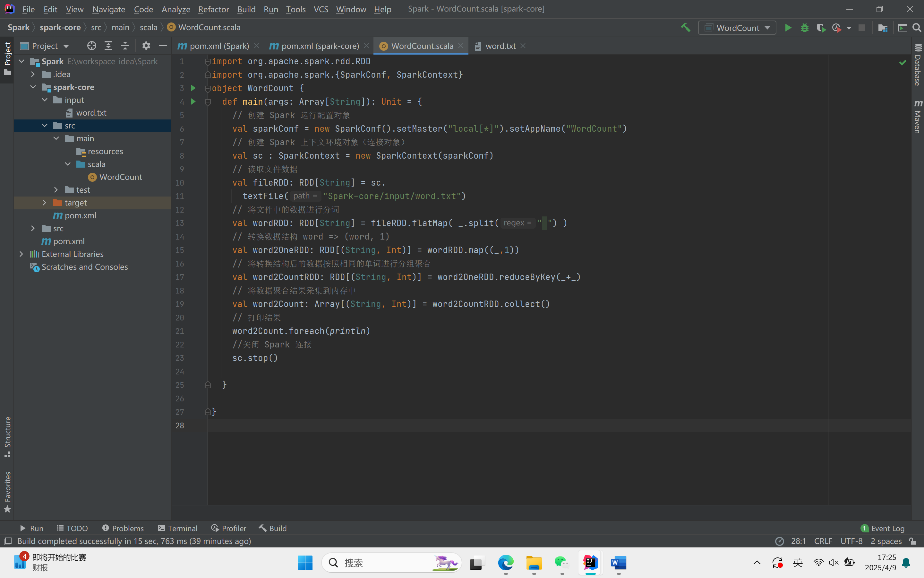Click the UTF-8 encoding in status bar

point(851,541)
